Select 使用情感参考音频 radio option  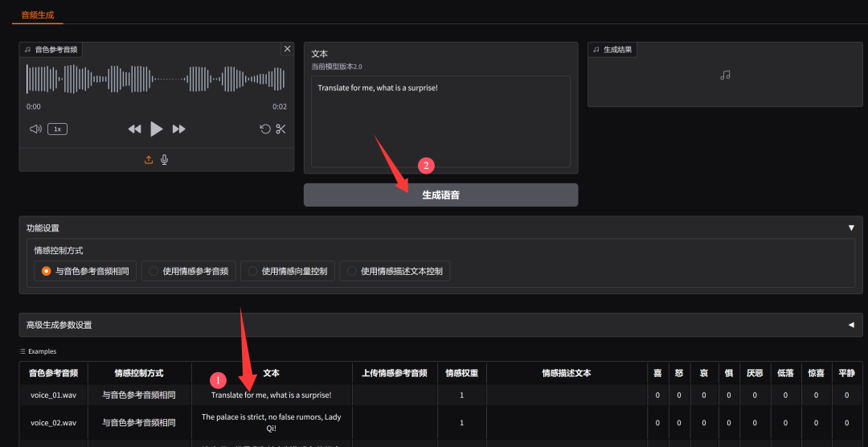point(154,272)
